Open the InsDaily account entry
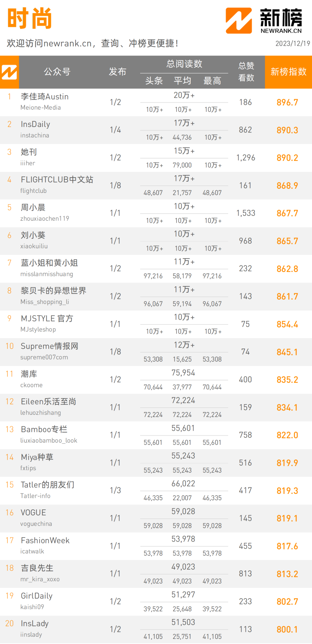Viewport: 312px width, 644px height. pyautogui.click(x=36, y=124)
